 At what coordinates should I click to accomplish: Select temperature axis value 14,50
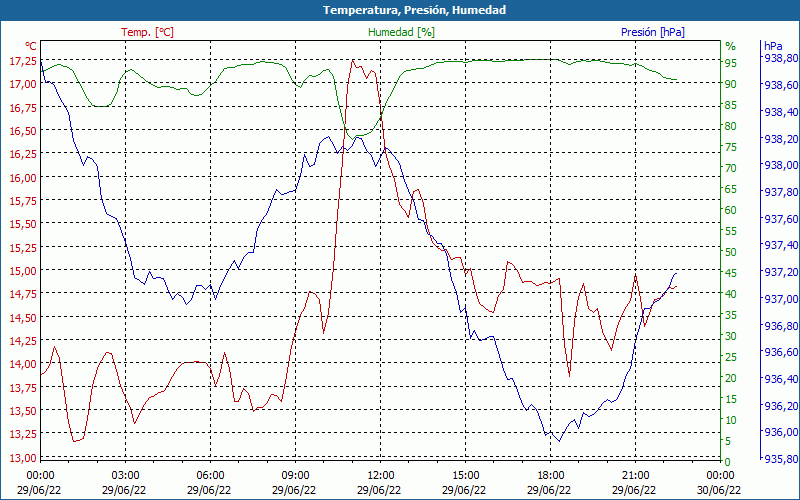(23, 317)
